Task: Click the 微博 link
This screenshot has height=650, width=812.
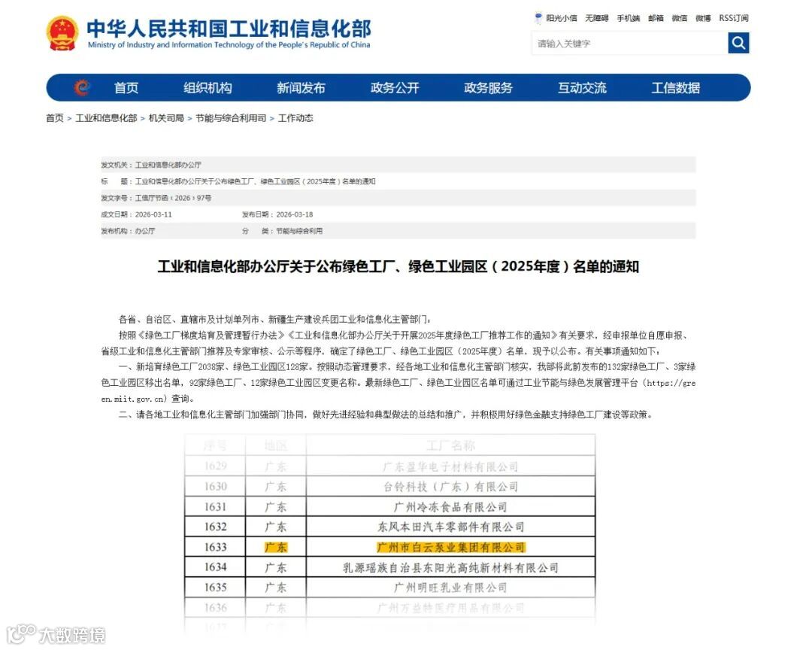Action: pyautogui.click(x=703, y=18)
